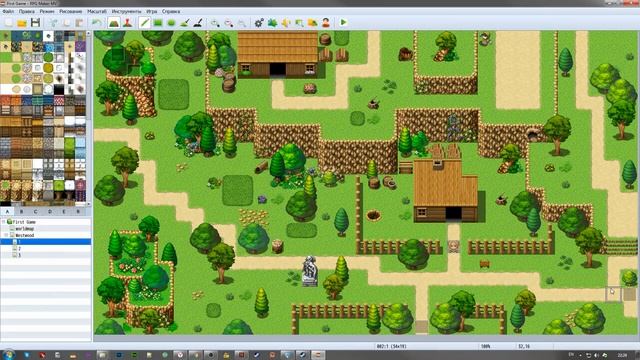640x360 pixels.
Task: Switch to tileset tab C
Action: pos(36,211)
